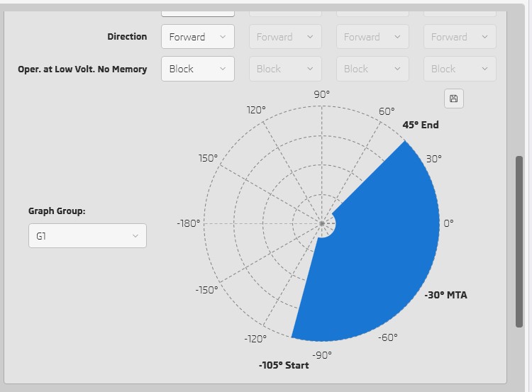Open the active Direction Forward dropdown

click(x=198, y=37)
